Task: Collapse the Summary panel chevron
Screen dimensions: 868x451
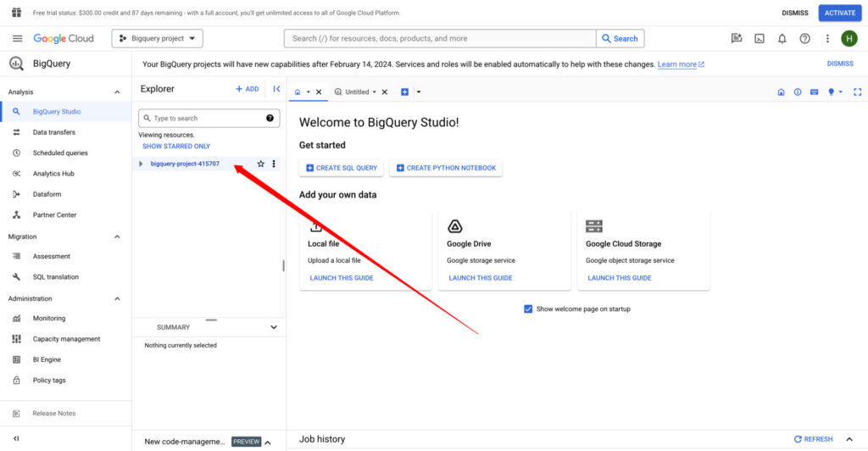Action: point(273,327)
